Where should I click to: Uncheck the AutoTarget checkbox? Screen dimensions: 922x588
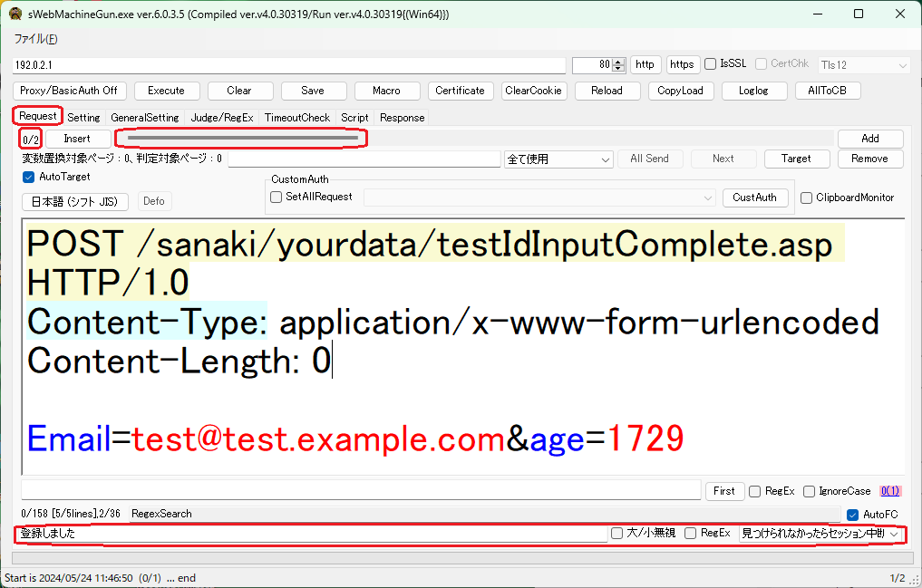28,177
